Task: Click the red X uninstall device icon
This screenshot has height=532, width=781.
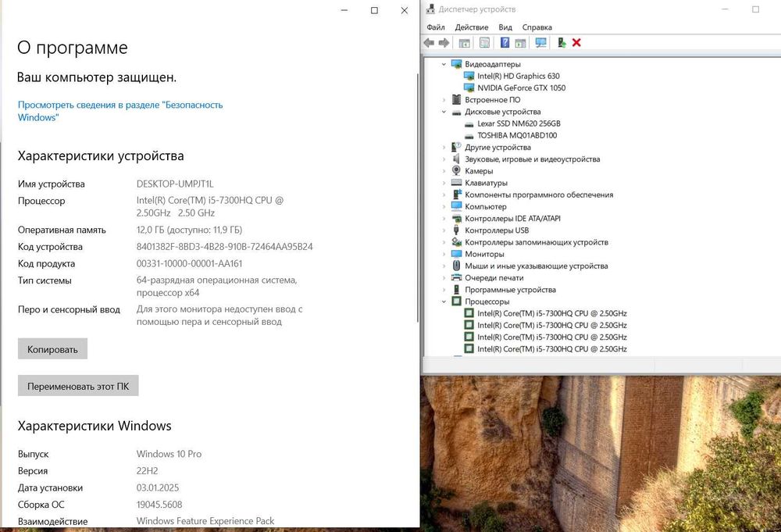Action: coord(576,43)
